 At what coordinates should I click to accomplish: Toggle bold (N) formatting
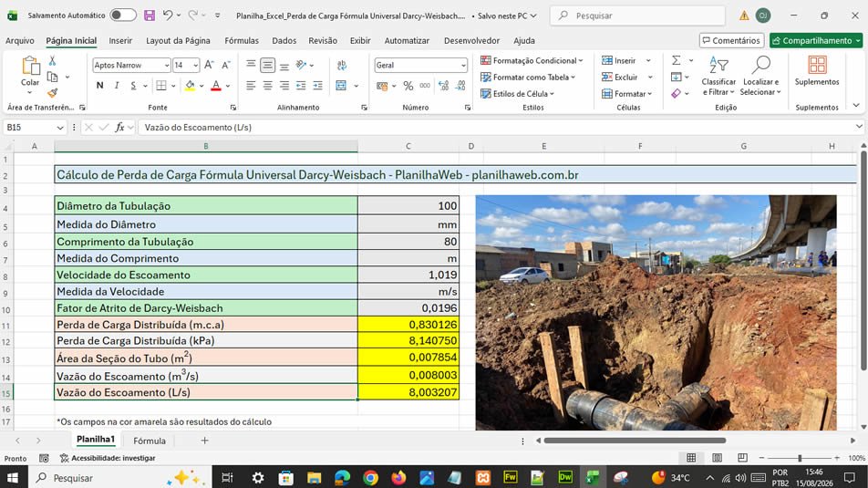coord(99,86)
